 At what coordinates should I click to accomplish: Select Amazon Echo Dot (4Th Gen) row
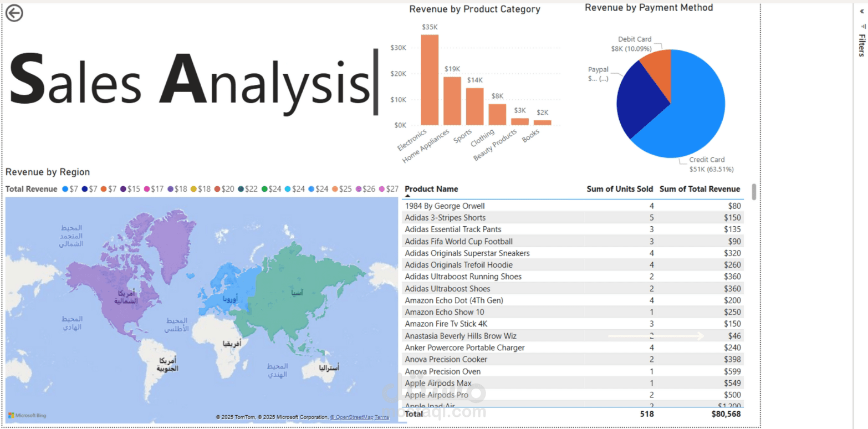[573, 300]
